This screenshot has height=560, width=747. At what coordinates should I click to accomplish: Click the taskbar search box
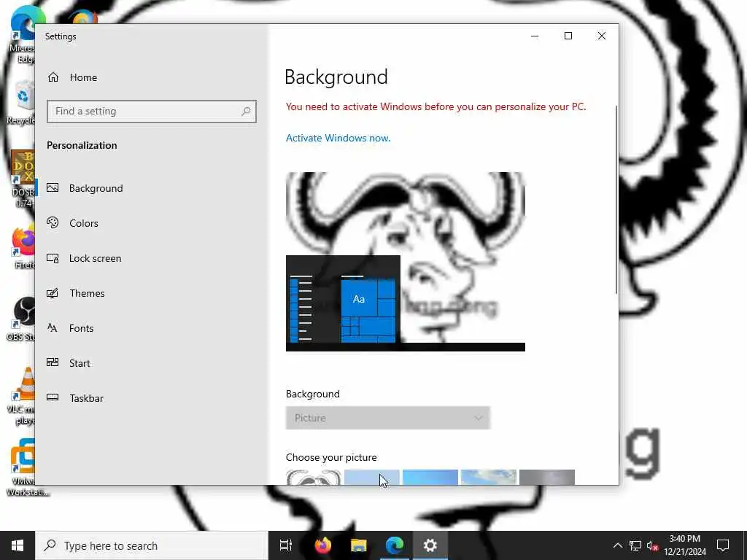click(x=152, y=545)
